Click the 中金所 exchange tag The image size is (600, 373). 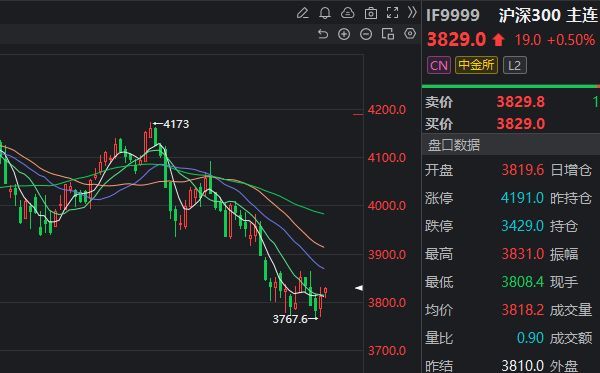(x=476, y=65)
